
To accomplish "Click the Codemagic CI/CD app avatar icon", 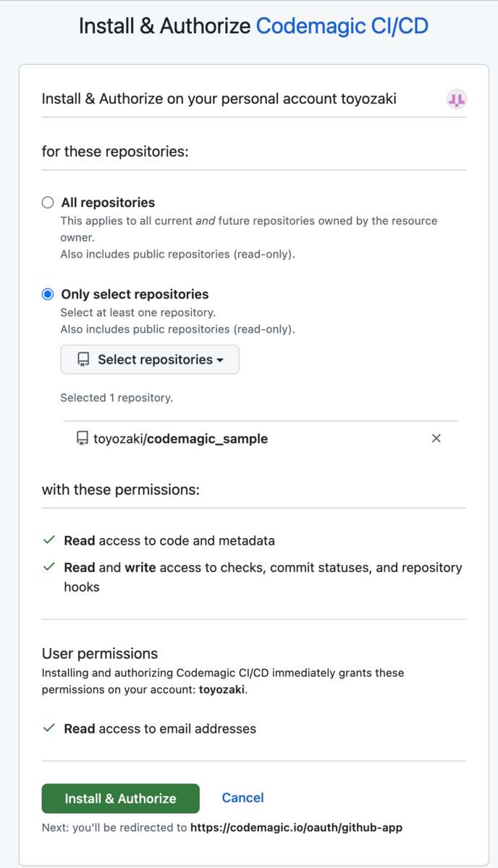I will pos(456,99).
